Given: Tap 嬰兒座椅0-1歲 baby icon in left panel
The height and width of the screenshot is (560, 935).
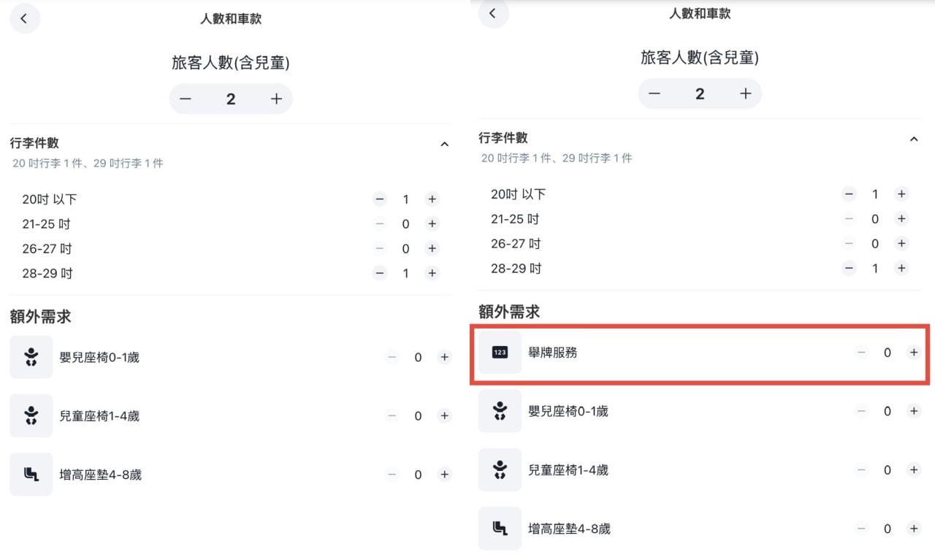Looking at the screenshot, I should click(x=31, y=357).
